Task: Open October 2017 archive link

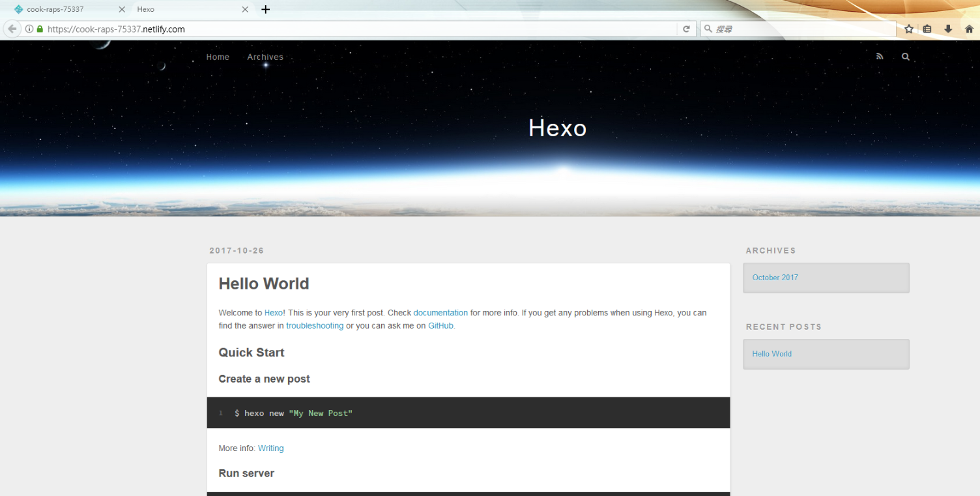Action: 775,278
